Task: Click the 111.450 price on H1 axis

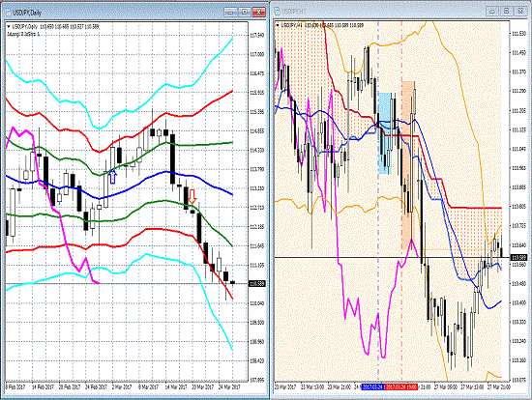Action: point(518,52)
